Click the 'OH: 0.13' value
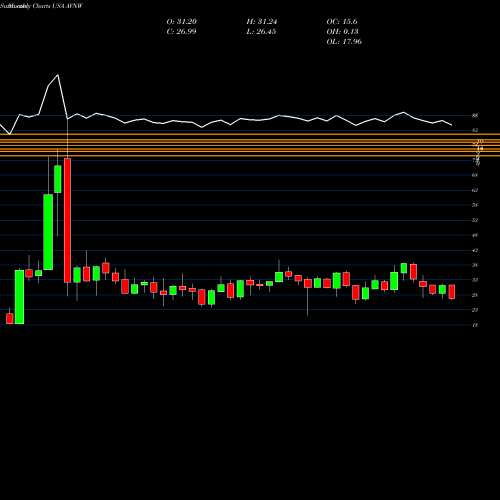Screen dimensions: 500x500 [x=342, y=32]
